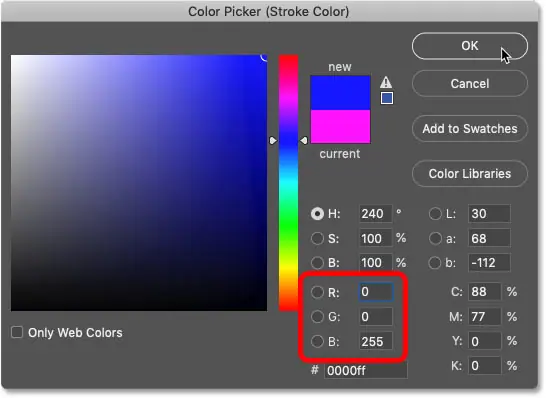Click the L field showing 30
This screenshot has width=546, height=398.
pos(489,213)
